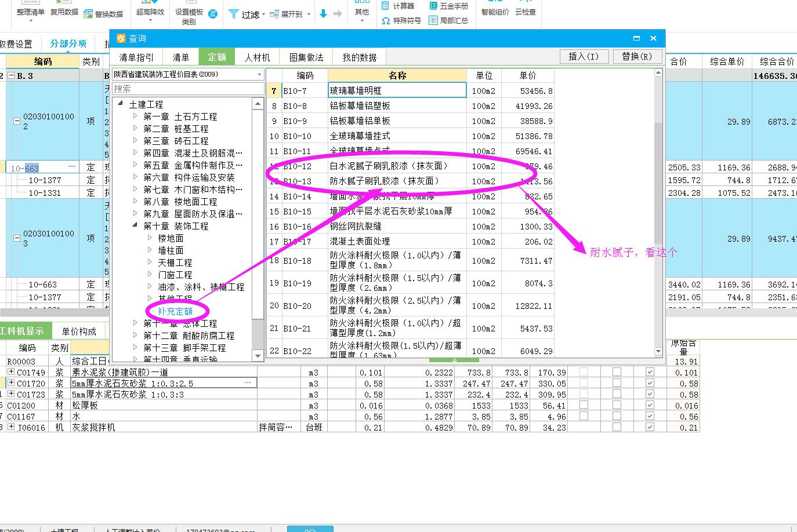
Task: Expand the 墙柱面 subnode
Action: pyautogui.click(x=150, y=250)
